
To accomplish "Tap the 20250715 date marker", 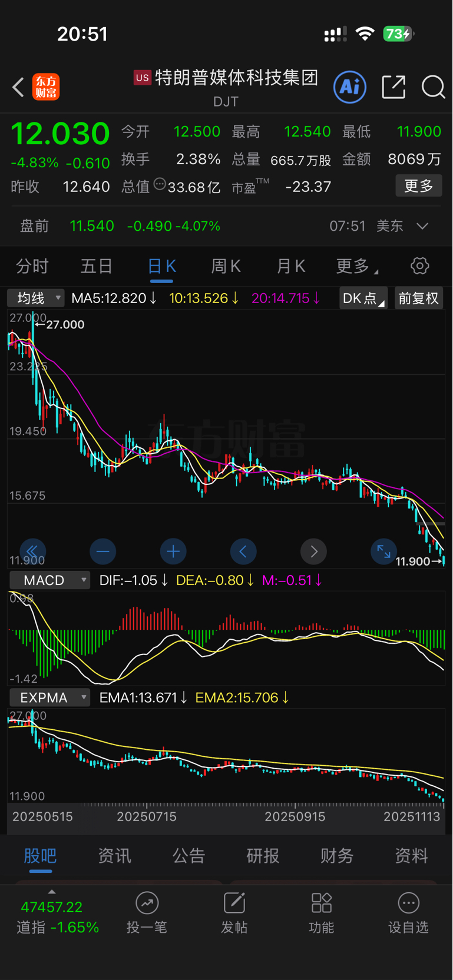I will point(147,817).
